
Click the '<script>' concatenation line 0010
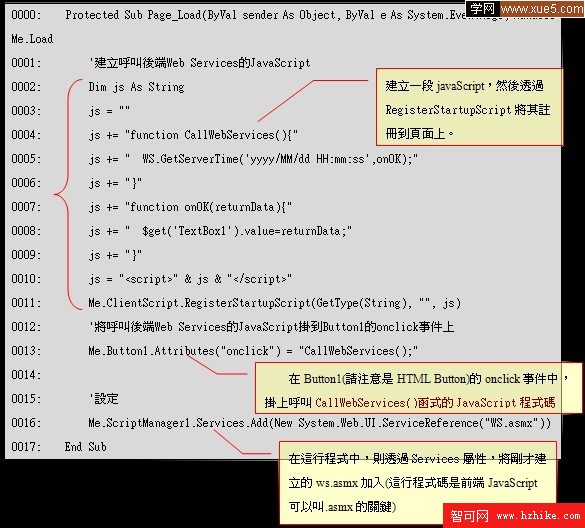pyautogui.click(x=190, y=279)
